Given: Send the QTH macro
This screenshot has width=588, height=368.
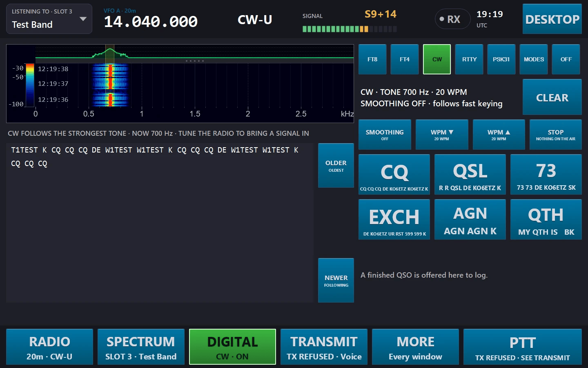Looking at the screenshot, I should coord(546,220).
